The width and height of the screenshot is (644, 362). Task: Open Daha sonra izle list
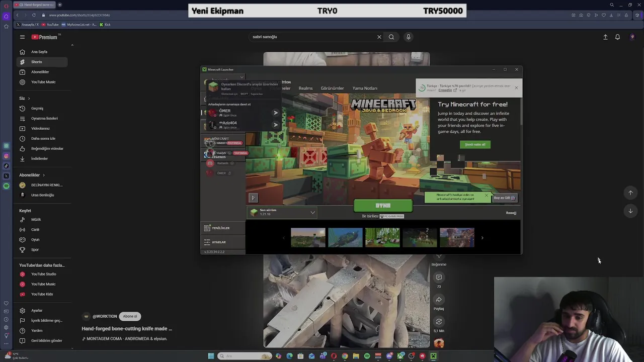click(42, 138)
